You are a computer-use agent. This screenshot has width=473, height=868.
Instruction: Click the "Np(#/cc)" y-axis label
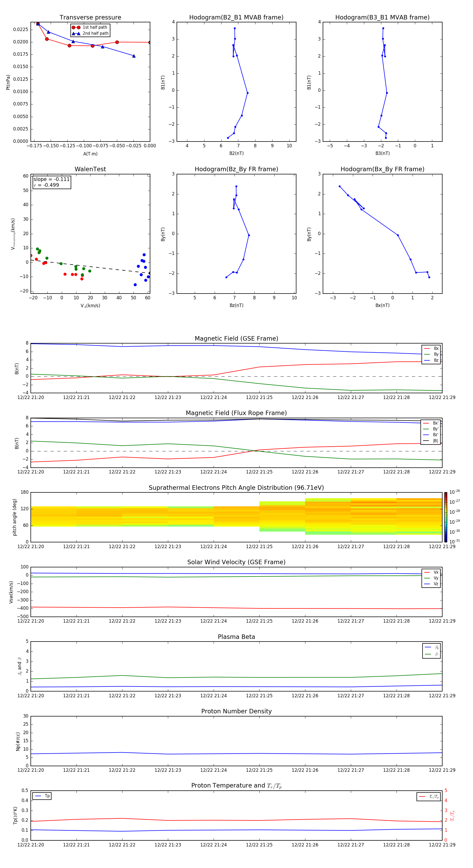pyautogui.click(x=18, y=741)
